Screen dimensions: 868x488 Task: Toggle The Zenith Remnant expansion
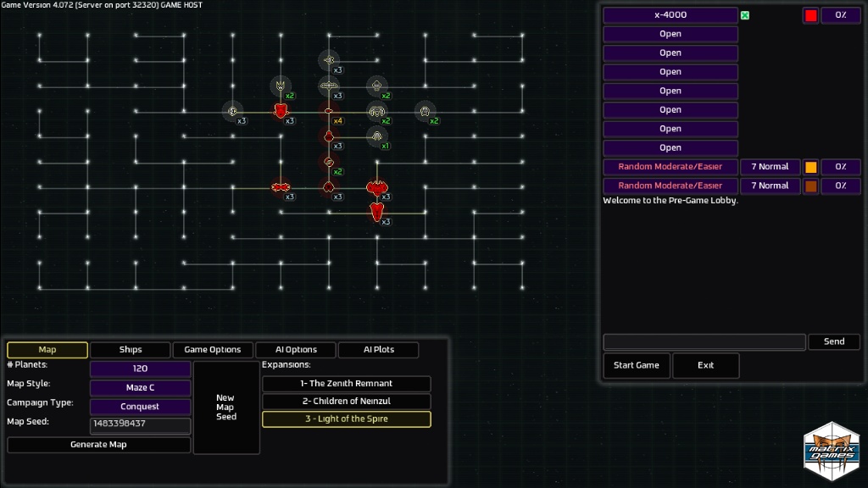pos(347,384)
